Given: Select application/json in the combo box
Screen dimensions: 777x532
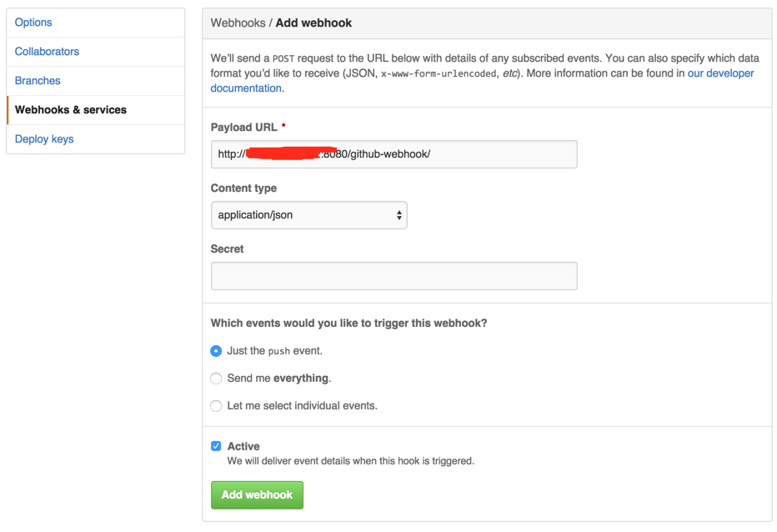Looking at the screenshot, I should 308,215.
